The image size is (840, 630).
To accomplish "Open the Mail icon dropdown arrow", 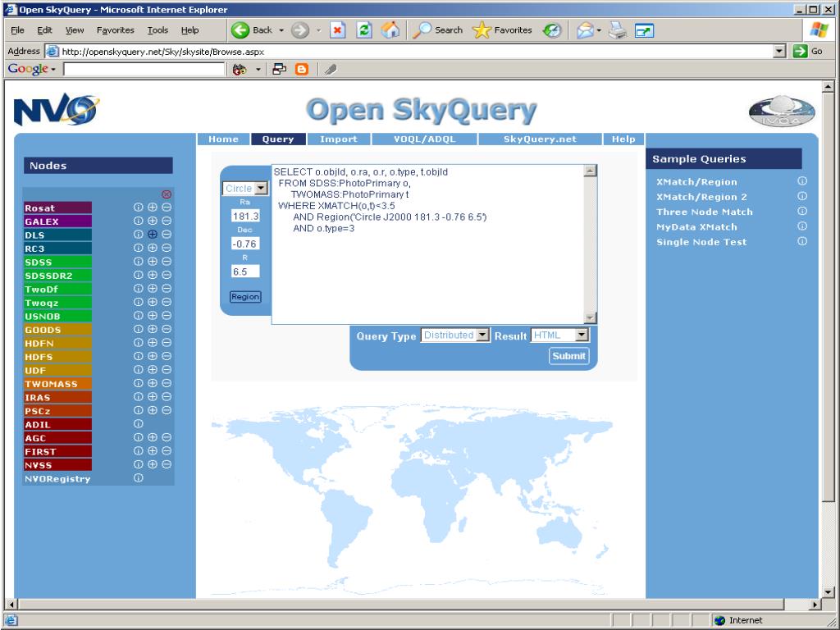I will click(x=599, y=30).
